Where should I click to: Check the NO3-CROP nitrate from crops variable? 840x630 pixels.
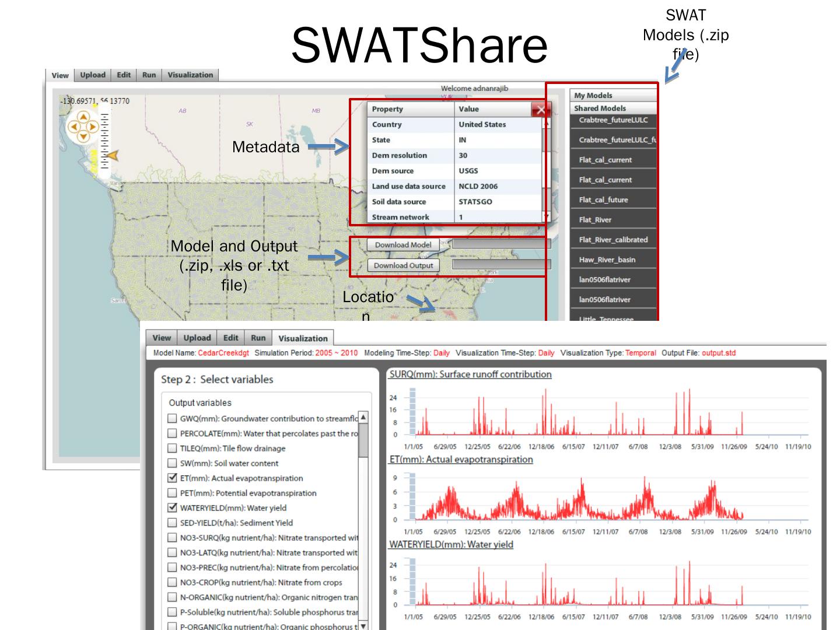pyautogui.click(x=172, y=582)
